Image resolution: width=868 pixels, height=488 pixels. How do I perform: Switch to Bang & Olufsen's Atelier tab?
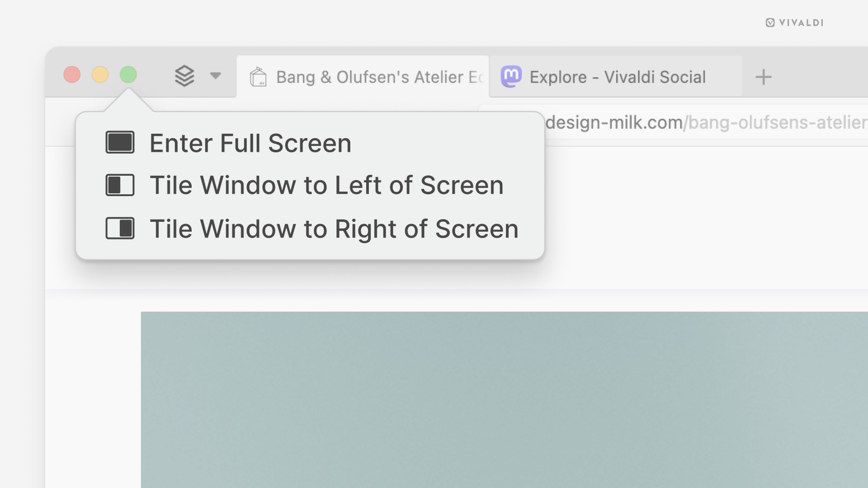point(363,76)
